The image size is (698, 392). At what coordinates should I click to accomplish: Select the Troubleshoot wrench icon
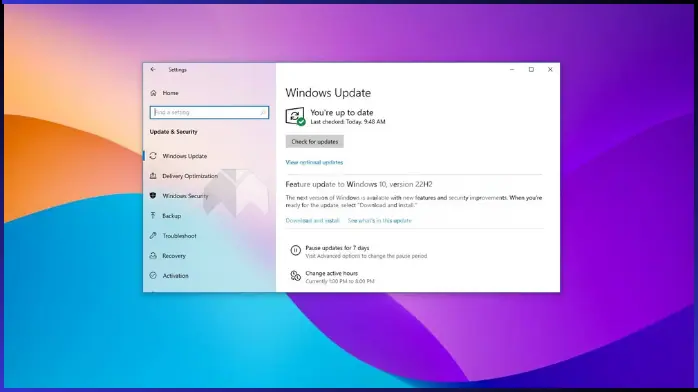[x=153, y=235]
